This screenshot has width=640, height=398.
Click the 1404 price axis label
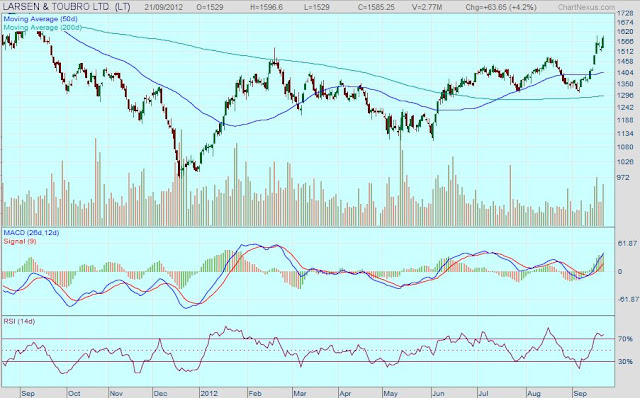[x=625, y=73]
